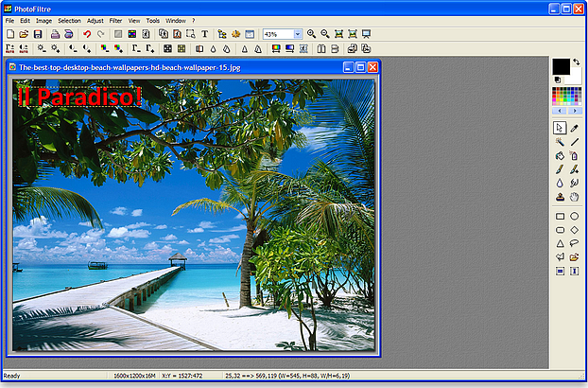This screenshot has width=588, height=388.
Task: Activate the arrow Selection tool
Action: point(560,129)
